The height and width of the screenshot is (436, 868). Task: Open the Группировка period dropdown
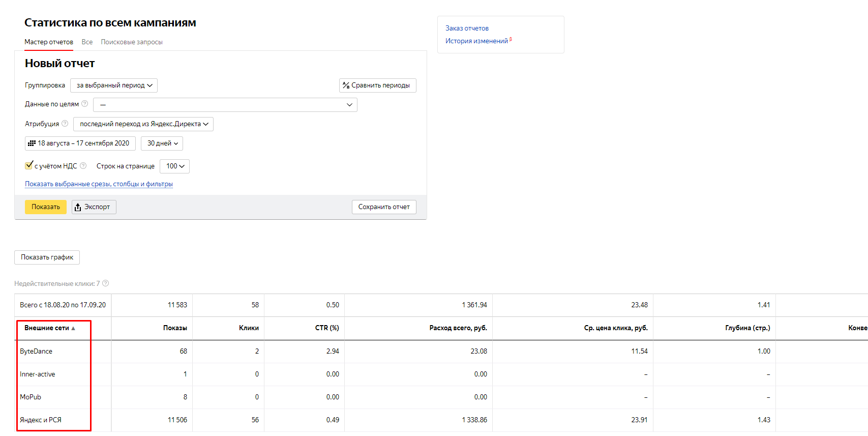114,85
